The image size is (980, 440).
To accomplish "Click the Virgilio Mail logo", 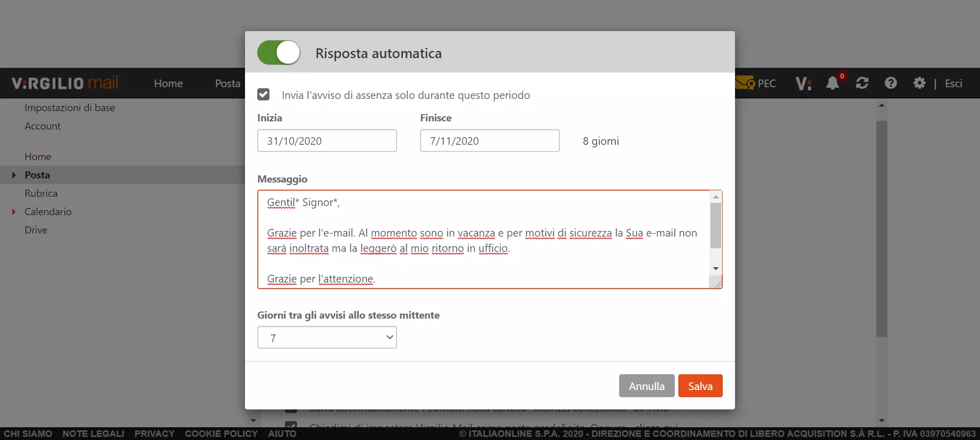I will (65, 83).
